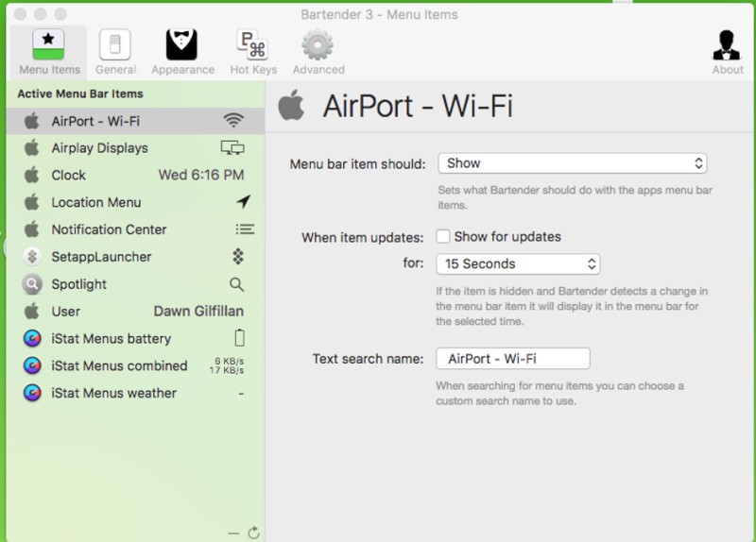Click the Text search name field
This screenshot has width=756, height=542.
pos(513,359)
